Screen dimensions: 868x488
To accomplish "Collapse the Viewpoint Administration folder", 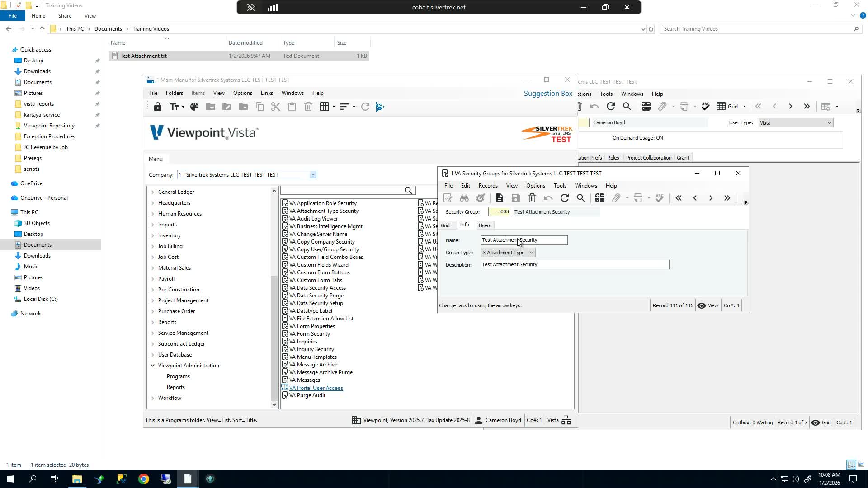I will 153,366.
